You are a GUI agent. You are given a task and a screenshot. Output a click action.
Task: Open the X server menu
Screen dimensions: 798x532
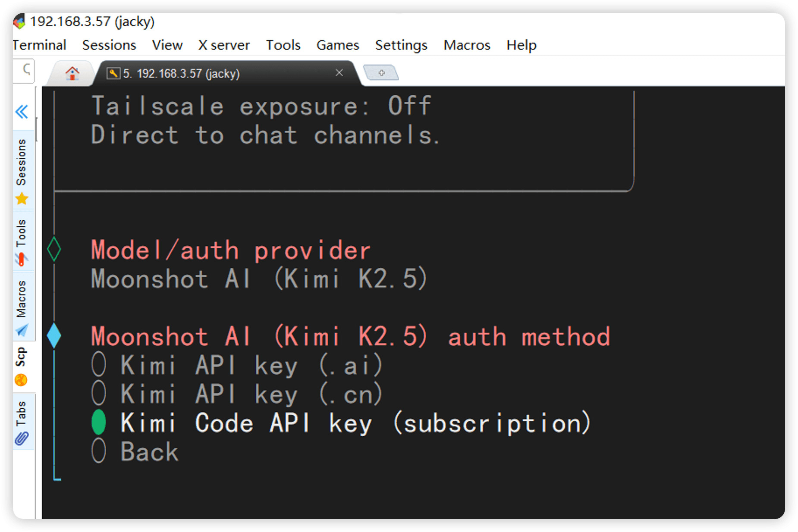coord(224,45)
